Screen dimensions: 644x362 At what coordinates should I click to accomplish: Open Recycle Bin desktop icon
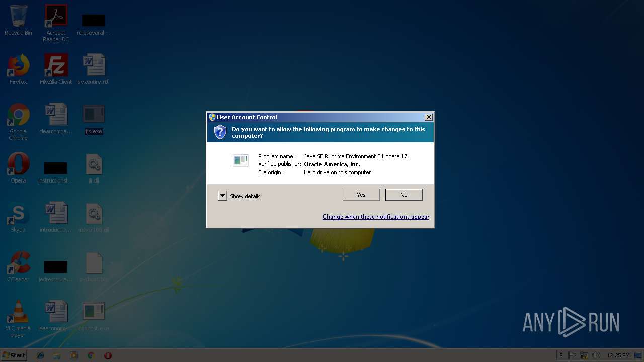[18, 20]
